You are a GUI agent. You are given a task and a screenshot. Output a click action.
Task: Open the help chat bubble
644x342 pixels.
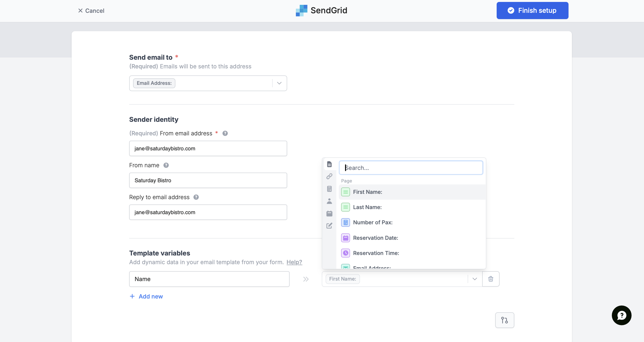[x=622, y=315]
